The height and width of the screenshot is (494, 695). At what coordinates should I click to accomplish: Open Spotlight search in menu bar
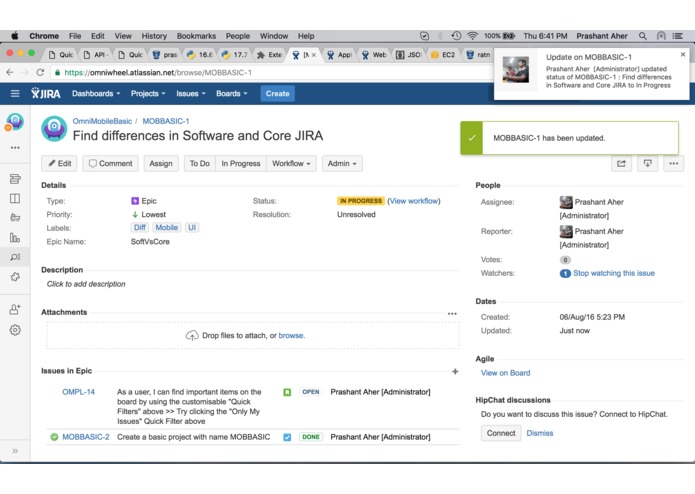tap(642, 36)
